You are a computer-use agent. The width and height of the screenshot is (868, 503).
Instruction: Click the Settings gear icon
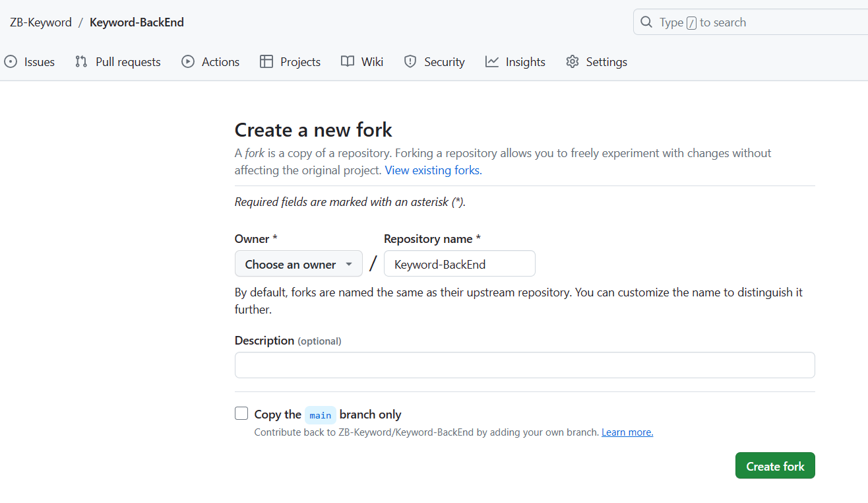(x=573, y=61)
